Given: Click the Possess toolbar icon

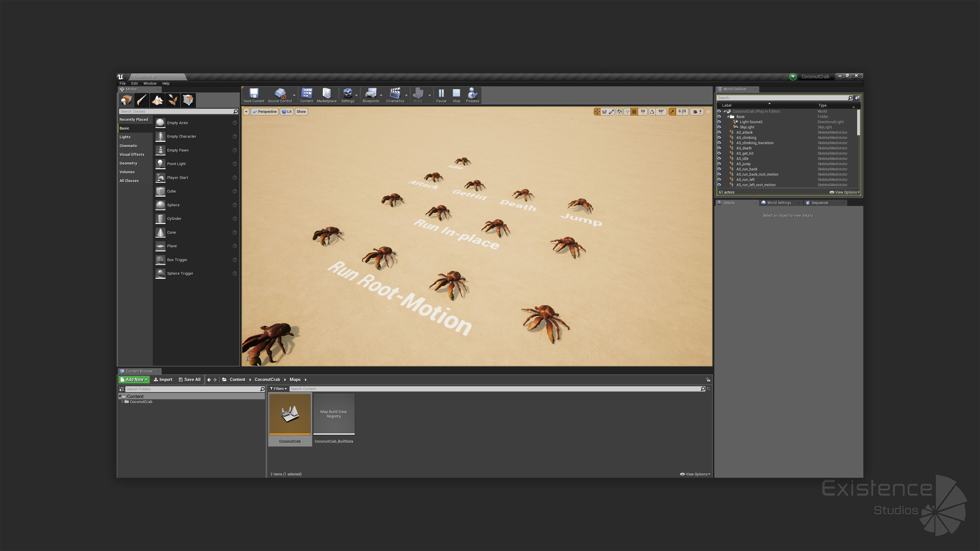Looking at the screenshot, I should pos(472,95).
